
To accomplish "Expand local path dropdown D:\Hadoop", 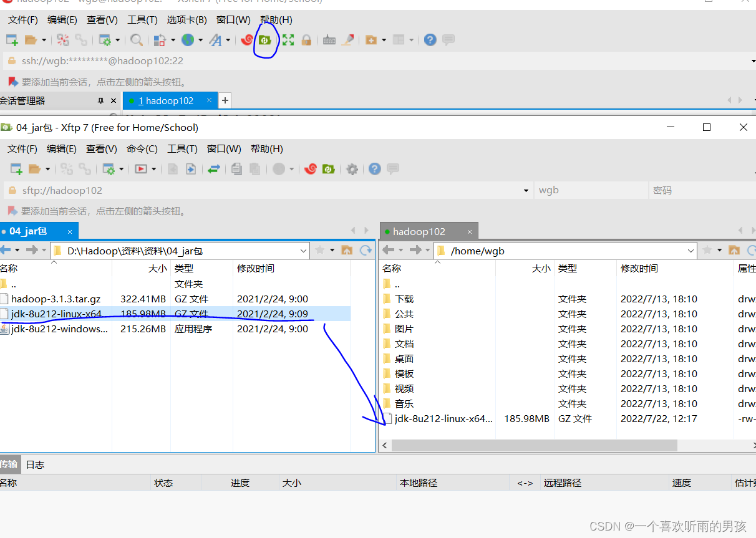I will point(304,251).
